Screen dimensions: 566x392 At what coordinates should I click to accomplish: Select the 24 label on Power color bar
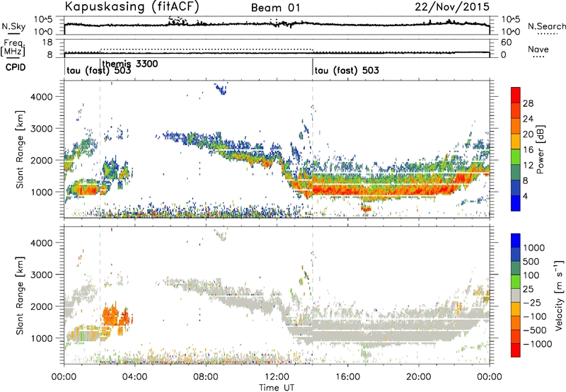point(528,119)
